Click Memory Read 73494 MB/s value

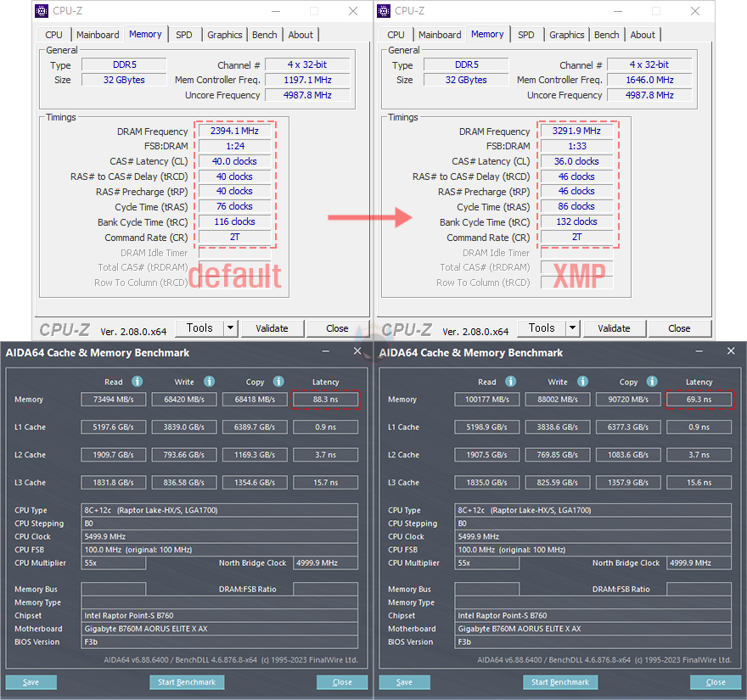(114, 399)
